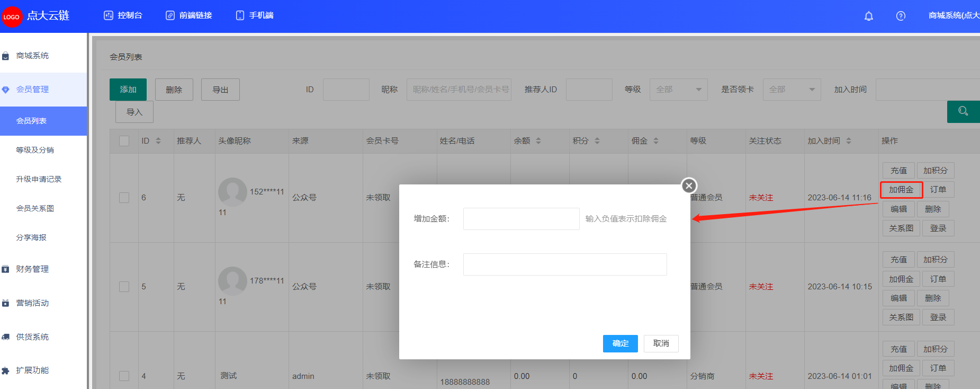Screen dimensions: 980x389
Task: Focus the 增加金额 input field
Action: pos(522,219)
